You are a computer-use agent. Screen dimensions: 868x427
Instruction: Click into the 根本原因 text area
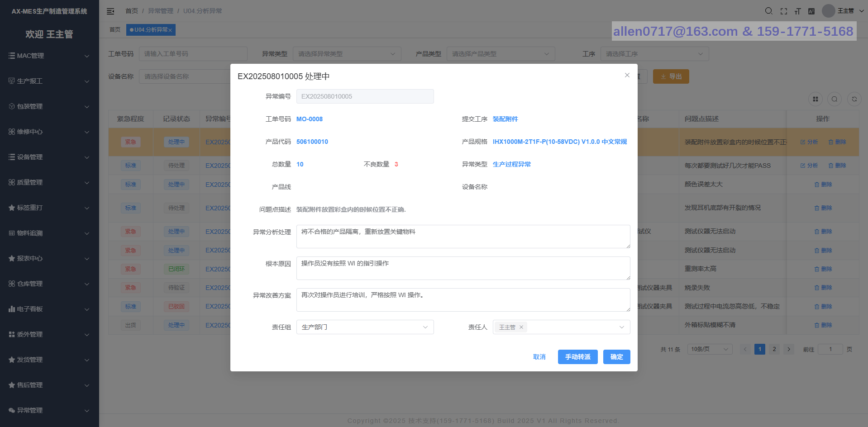click(x=463, y=268)
